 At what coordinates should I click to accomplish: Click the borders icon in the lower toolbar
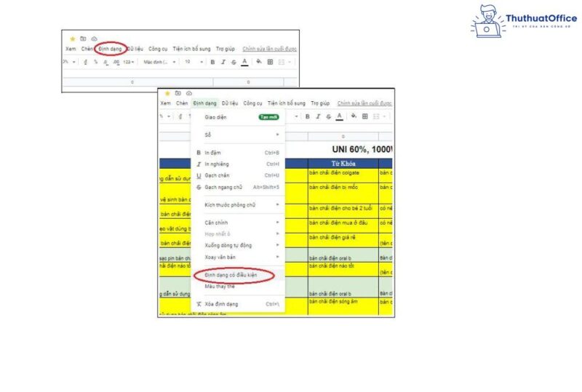point(365,116)
